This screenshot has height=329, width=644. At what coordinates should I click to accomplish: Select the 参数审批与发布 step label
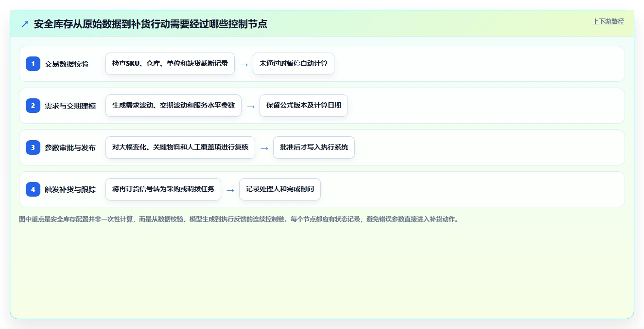(x=70, y=147)
